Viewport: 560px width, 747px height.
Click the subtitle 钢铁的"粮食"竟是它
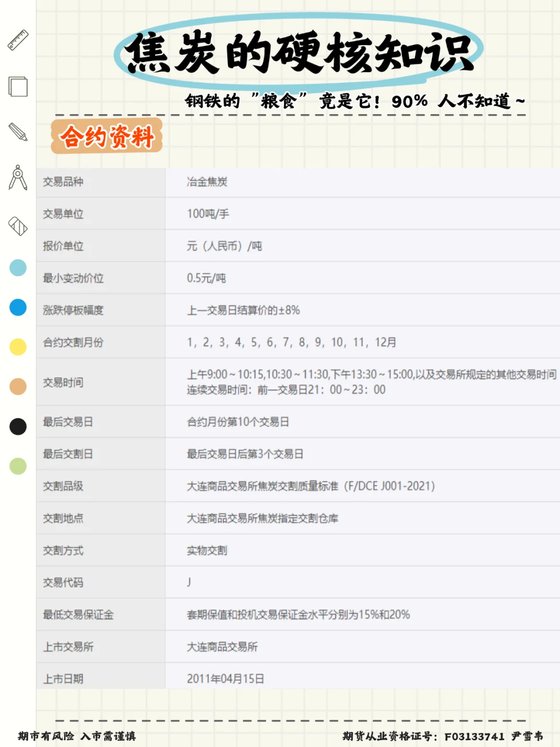(283, 101)
